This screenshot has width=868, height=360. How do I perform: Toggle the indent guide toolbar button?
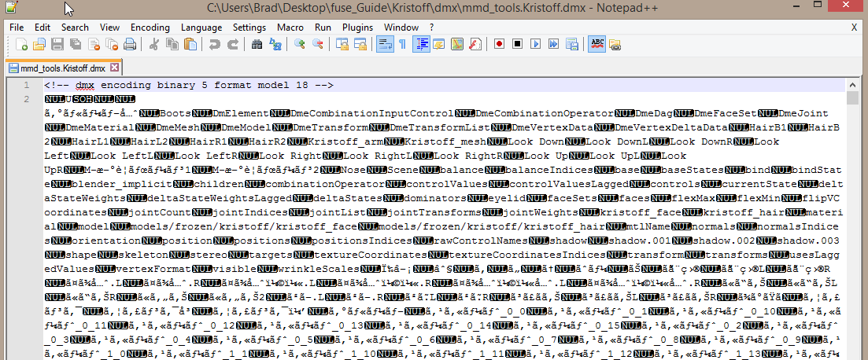421,44
